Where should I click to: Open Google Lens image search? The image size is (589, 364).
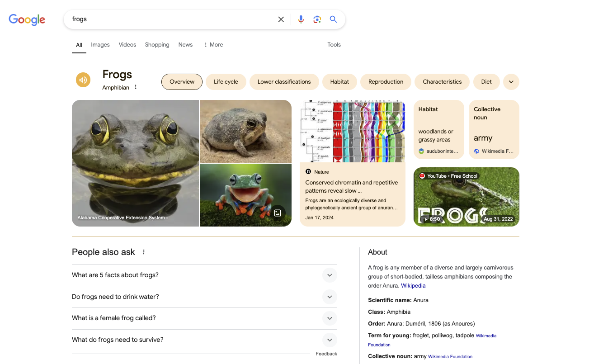coord(317,19)
